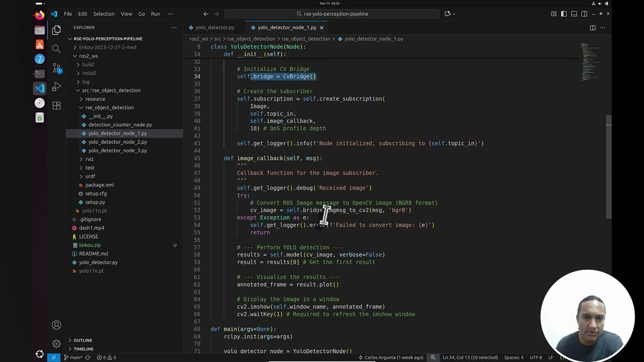Viewport: 644px width, 362px height.
Task: Click the Split Editor Right icon
Action: click(x=593, y=28)
